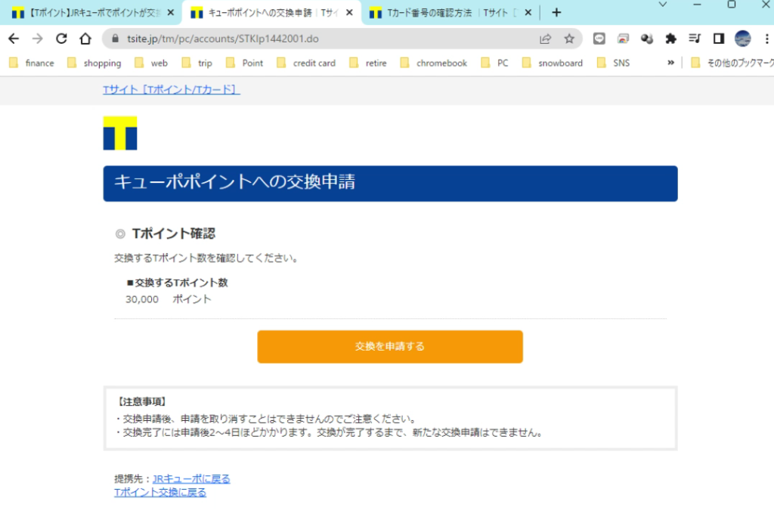Switch to the キューポポイントへの交換申請 tab

pyautogui.click(x=271, y=12)
